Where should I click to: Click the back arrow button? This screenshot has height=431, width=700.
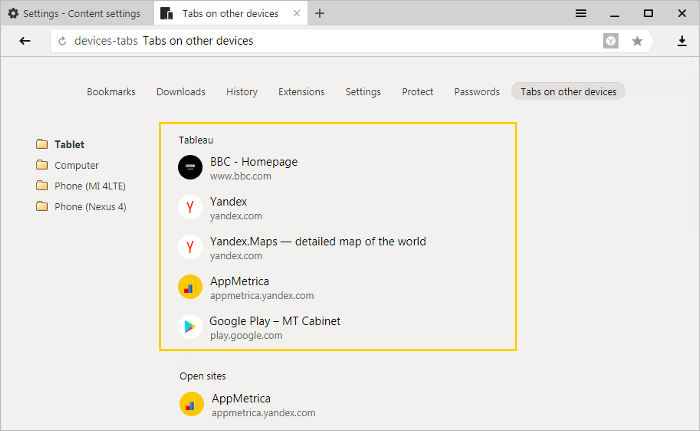tap(25, 41)
